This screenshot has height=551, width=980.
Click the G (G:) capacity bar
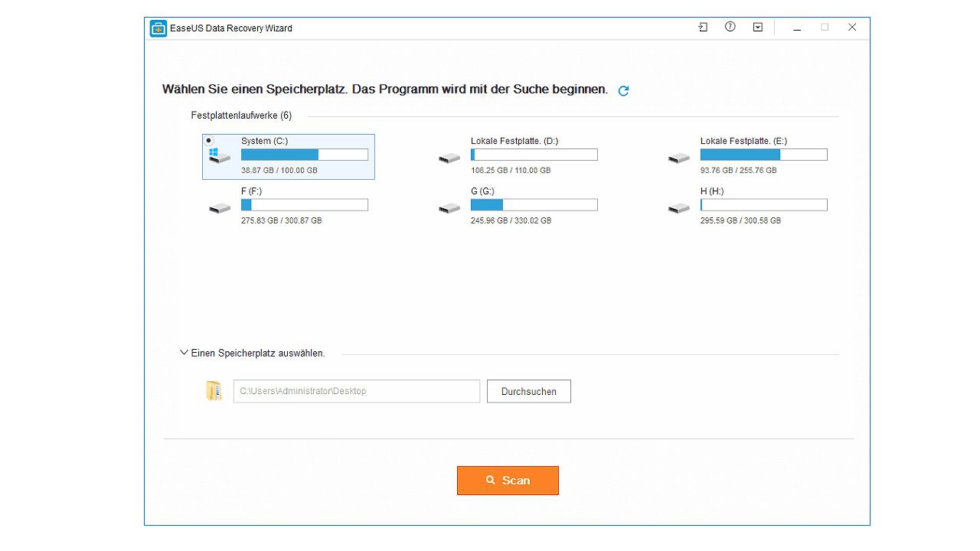click(534, 205)
